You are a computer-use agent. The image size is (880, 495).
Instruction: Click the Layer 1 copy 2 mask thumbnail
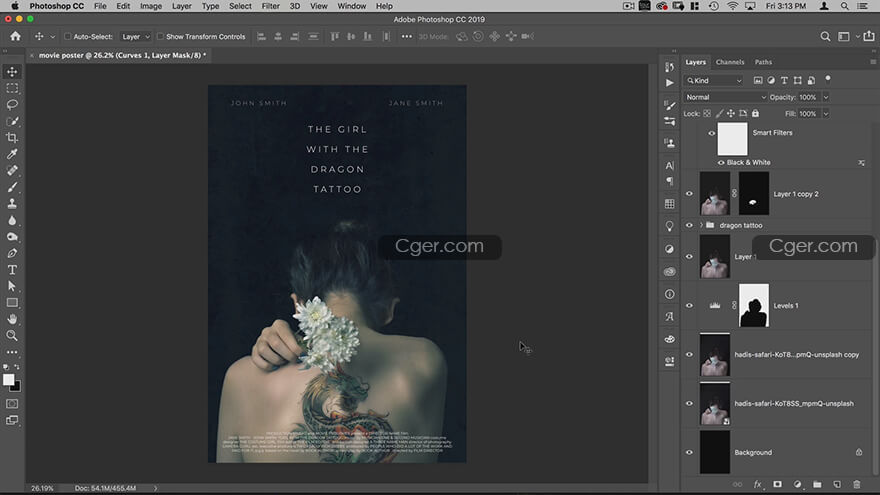(754, 194)
